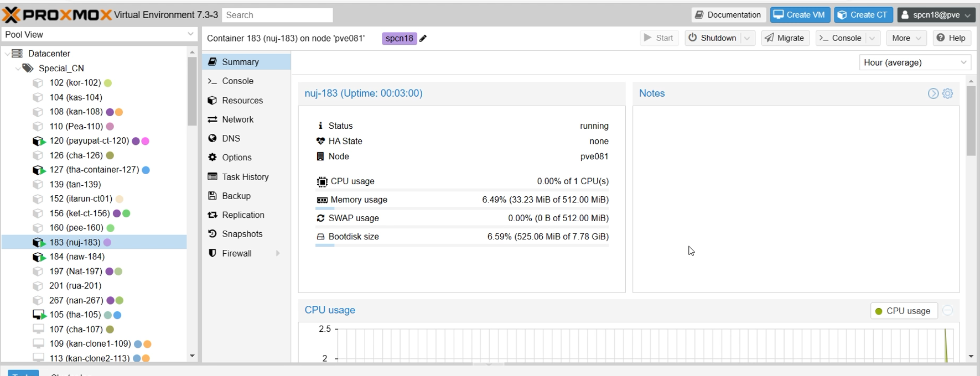
Task: Click in the Search field
Action: tap(277, 15)
